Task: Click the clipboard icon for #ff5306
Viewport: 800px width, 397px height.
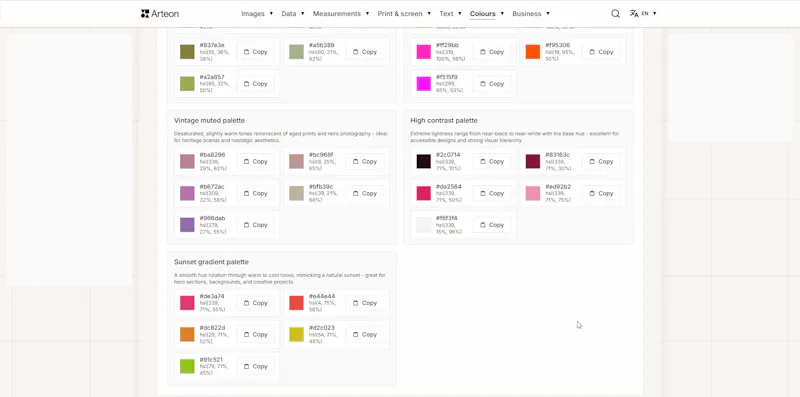Action: pyautogui.click(x=592, y=52)
